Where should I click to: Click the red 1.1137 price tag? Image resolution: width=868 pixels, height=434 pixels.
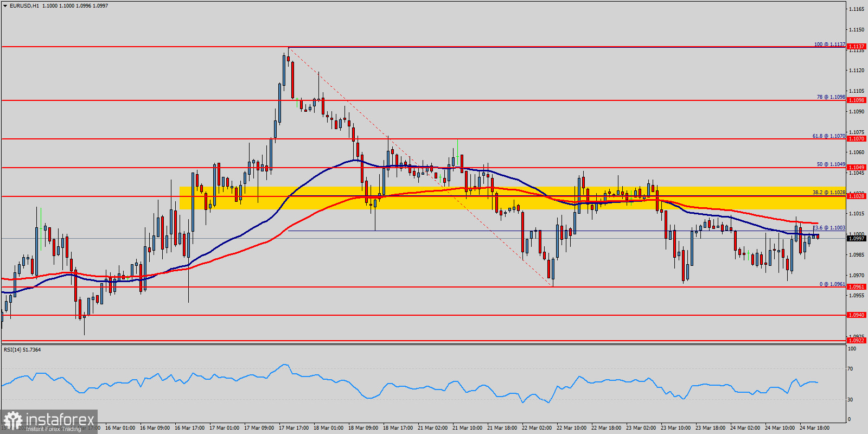click(x=857, y=47)
